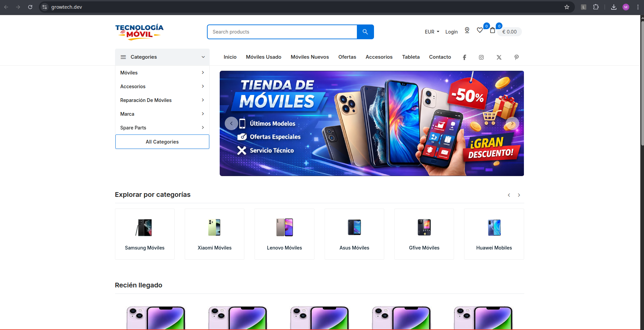This screenshot has height=330, width=644.
Task: Open the Xiaomi Móviles category card
Action: [215, 234]
